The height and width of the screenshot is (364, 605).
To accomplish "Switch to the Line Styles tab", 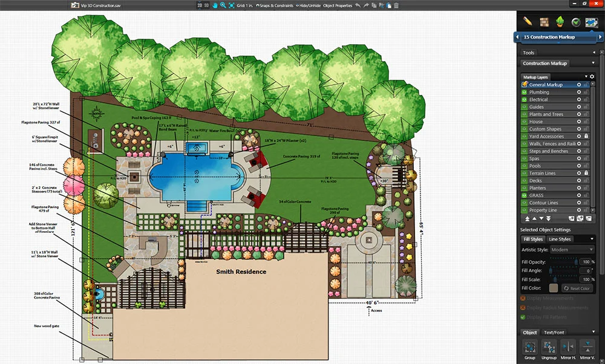I will click(561, 239).
